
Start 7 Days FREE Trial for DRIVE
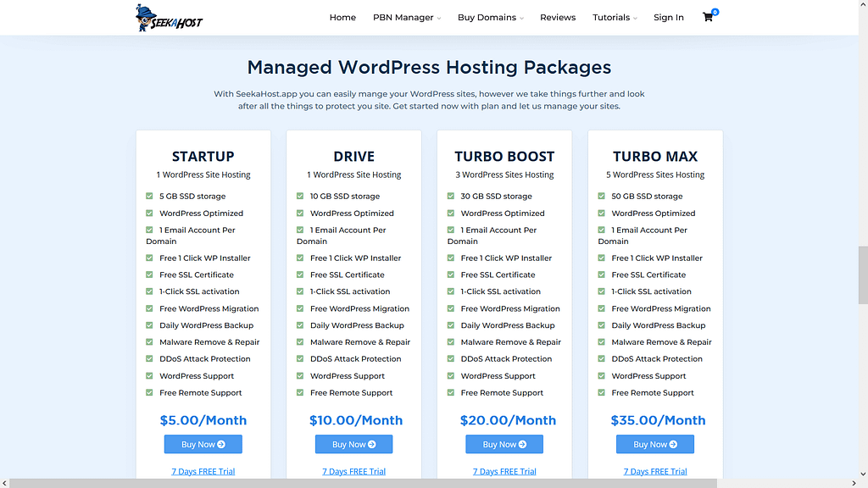coord(353,471)
